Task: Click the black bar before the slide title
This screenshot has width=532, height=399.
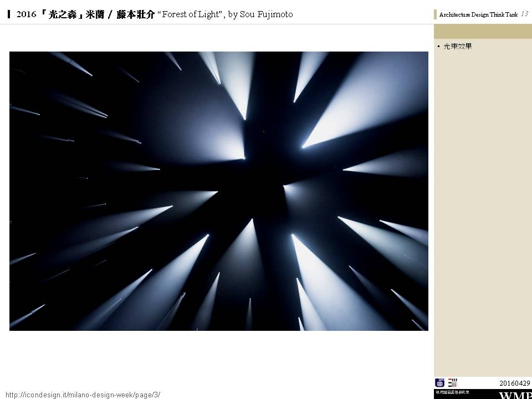Action: tap(9, 14)
